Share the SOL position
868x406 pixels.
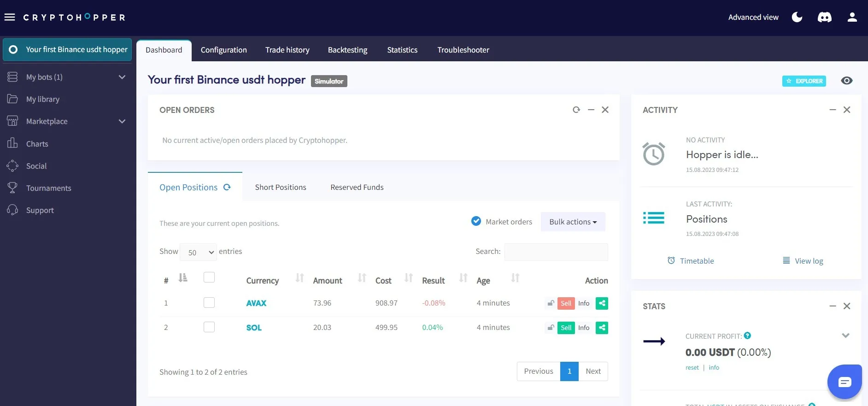[602, 328]
